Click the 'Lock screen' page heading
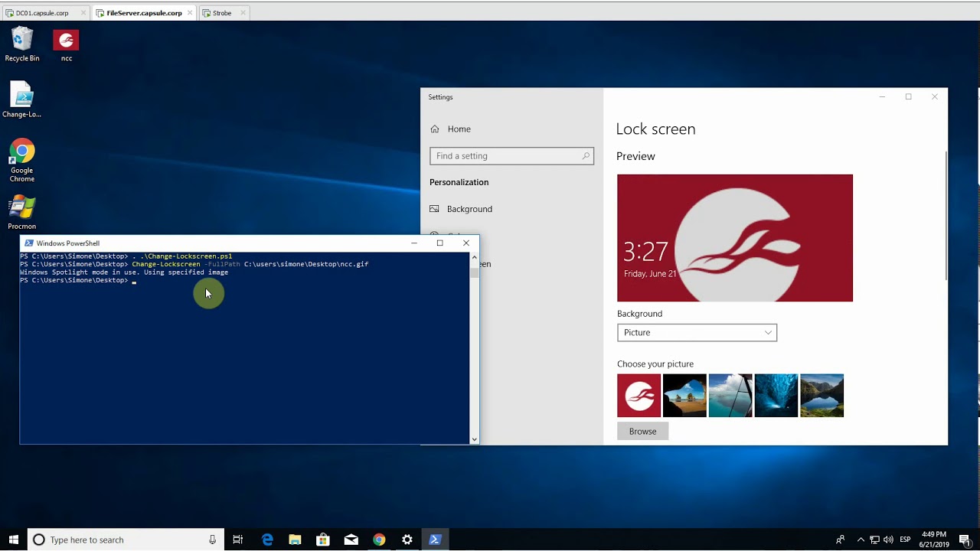This screenshot has height=551, width=980. point(655,129)
